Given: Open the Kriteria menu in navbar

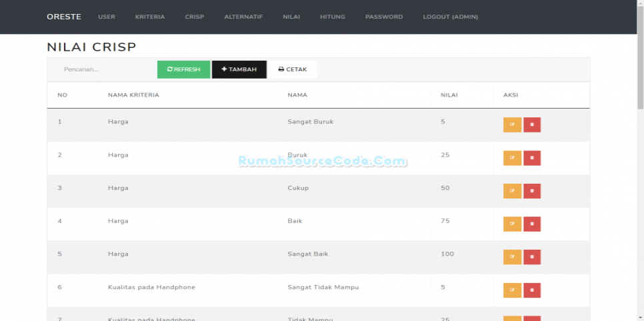Looking at the screenshot, I should click(x=150, y=17).
